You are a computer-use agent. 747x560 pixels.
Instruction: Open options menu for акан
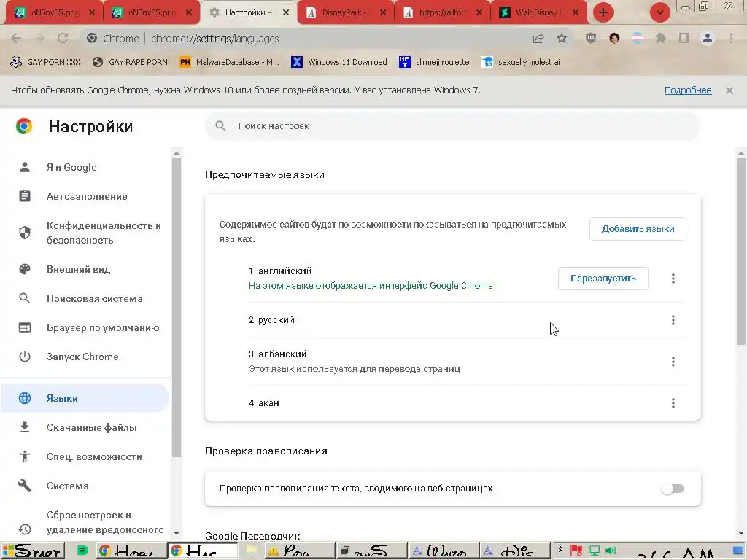(x=673, y=403)
